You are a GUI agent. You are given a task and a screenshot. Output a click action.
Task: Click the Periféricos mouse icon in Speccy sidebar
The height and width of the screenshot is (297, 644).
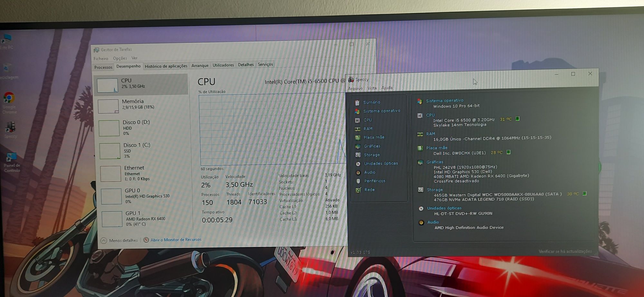point(358,181)
